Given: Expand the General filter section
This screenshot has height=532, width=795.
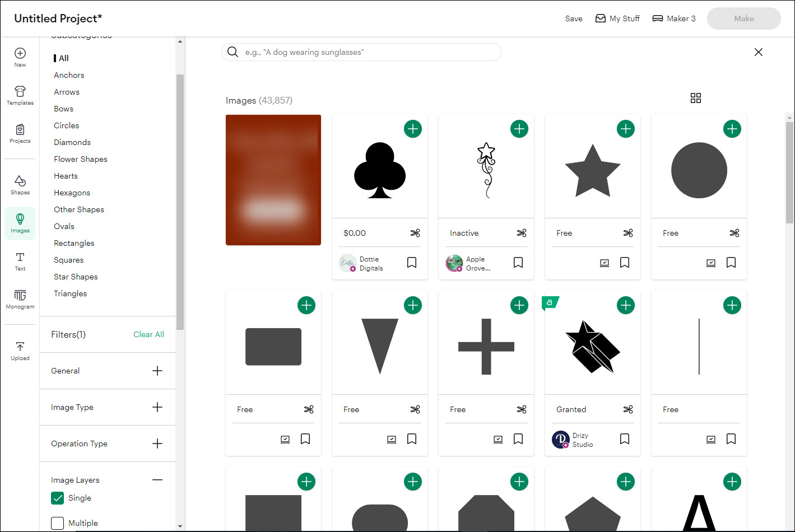Looking at the screenshot, I should [157, 370].
